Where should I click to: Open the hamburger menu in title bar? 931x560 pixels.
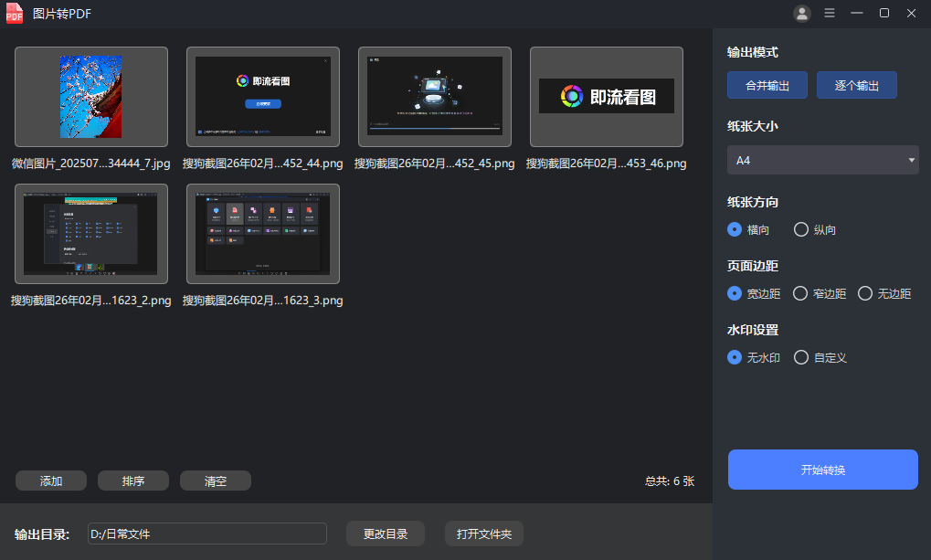(830, 13)
